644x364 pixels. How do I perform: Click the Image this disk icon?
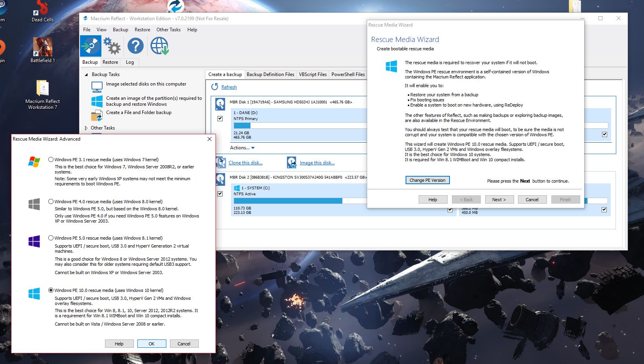tap(292, 162)
